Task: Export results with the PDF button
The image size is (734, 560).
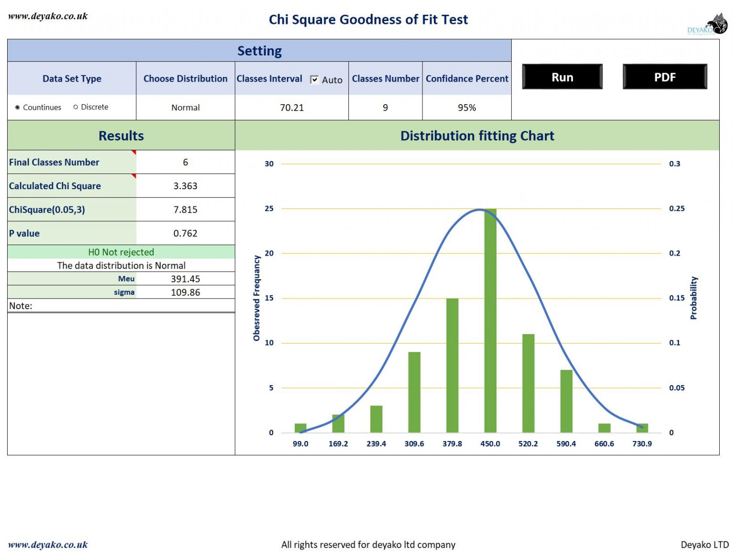Action: point(664,77)
